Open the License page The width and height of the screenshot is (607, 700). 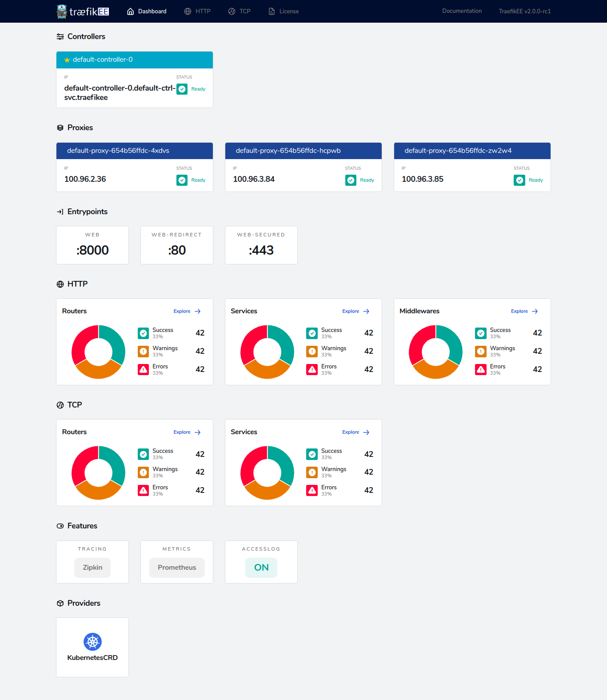[x=284, y=11]
